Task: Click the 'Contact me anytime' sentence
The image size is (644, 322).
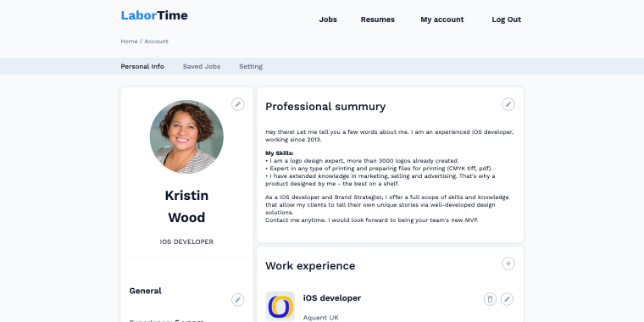Action: (372, 220)
